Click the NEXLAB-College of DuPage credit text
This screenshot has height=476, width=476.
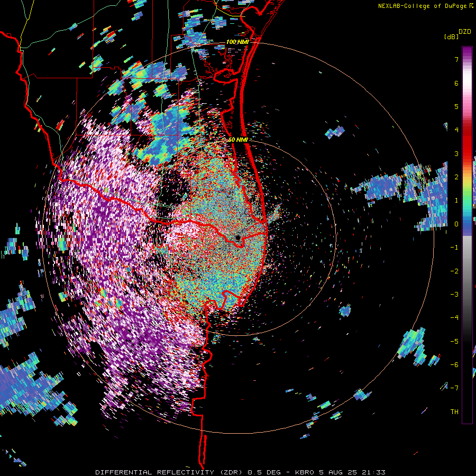[423, 6]
